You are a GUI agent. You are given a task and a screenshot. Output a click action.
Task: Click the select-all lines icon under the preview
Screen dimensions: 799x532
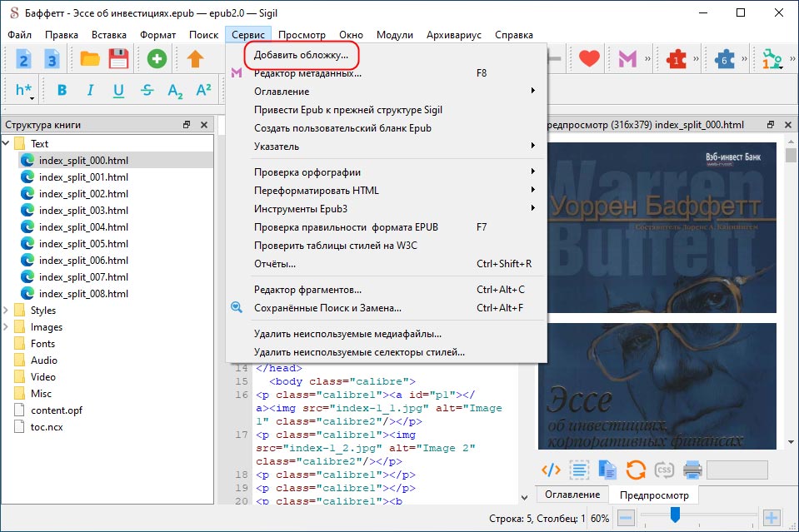coord(579,470)
